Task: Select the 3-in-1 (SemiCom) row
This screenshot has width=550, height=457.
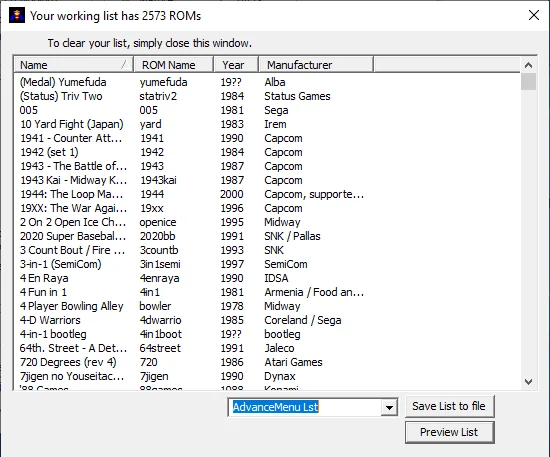Action: point(267,264)
